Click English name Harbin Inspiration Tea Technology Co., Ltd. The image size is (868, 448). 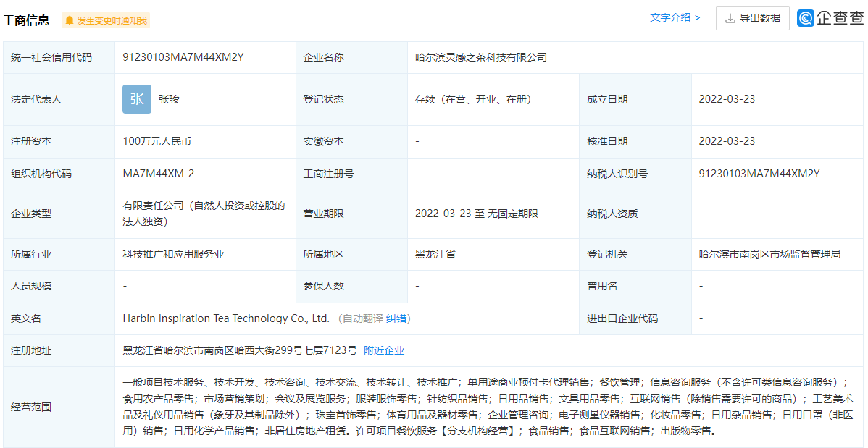click(226, 318)
